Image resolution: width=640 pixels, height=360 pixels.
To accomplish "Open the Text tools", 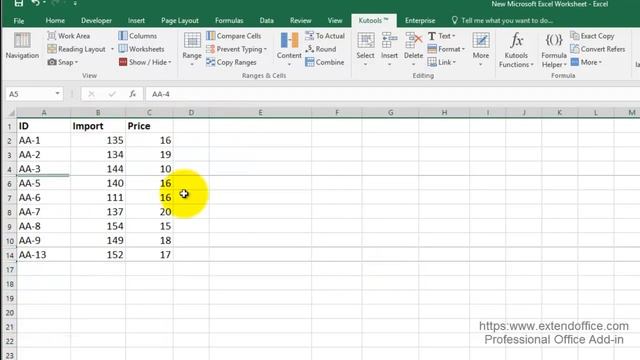I will pos(441,36).
